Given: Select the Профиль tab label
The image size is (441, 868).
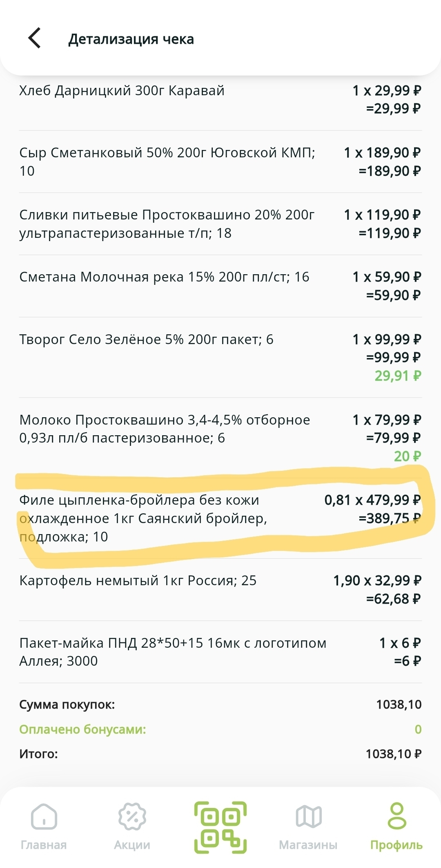Looking at the screenshot, I should [396, 845].
